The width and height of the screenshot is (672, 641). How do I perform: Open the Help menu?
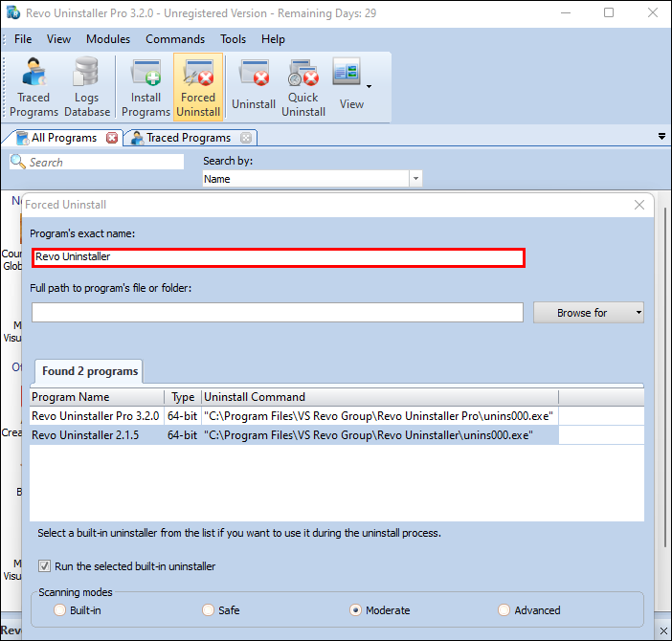(x=273, y=39)
